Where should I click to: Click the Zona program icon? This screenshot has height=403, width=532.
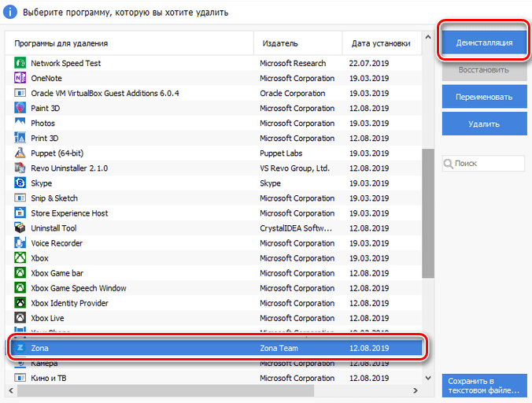pyautogui.click(x=20, y=348)
